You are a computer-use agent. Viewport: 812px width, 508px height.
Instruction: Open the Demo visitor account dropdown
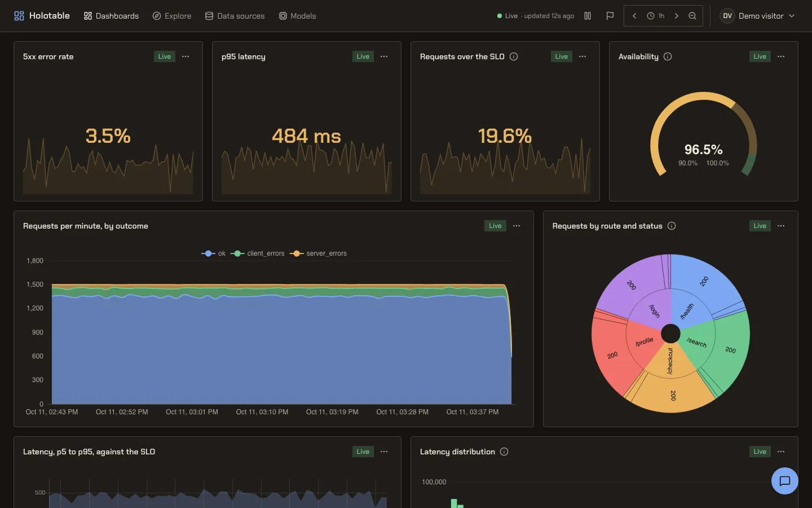(758, 16)
